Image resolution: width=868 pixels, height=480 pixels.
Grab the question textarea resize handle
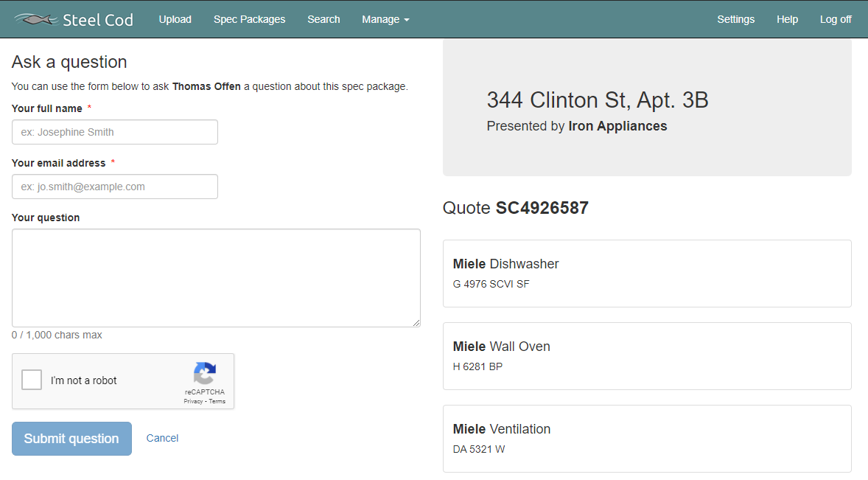(x=416, y=323)
